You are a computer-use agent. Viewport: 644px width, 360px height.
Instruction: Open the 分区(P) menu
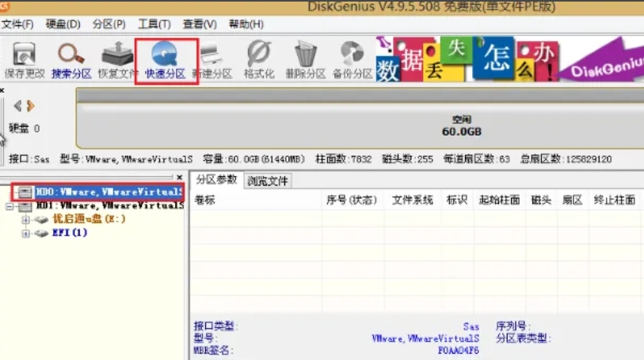pos(109,25)
